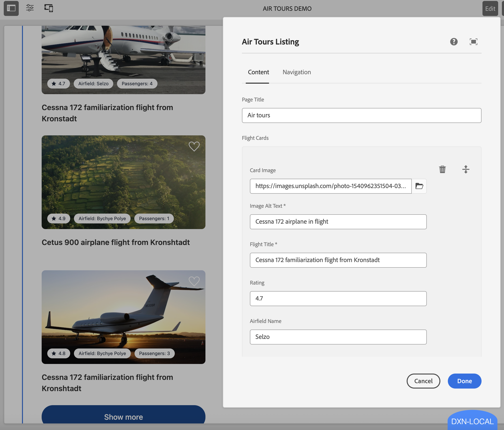The height and width of the screenshot is (430, 504).
Task: Open the help icon in Air Tours Listing panel
Action: [x=453, y=42]
